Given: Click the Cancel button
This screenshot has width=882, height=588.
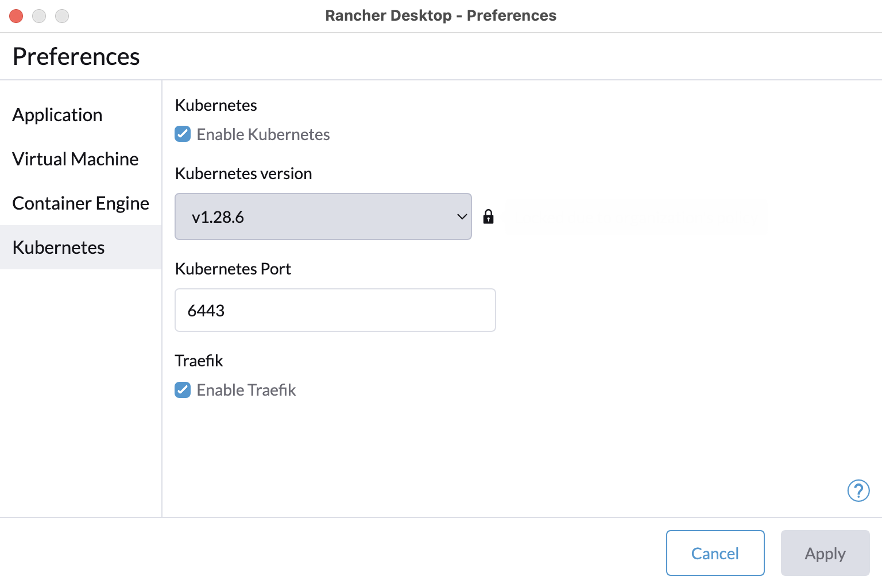Looking at the screenshot, I should click(715, 553).
